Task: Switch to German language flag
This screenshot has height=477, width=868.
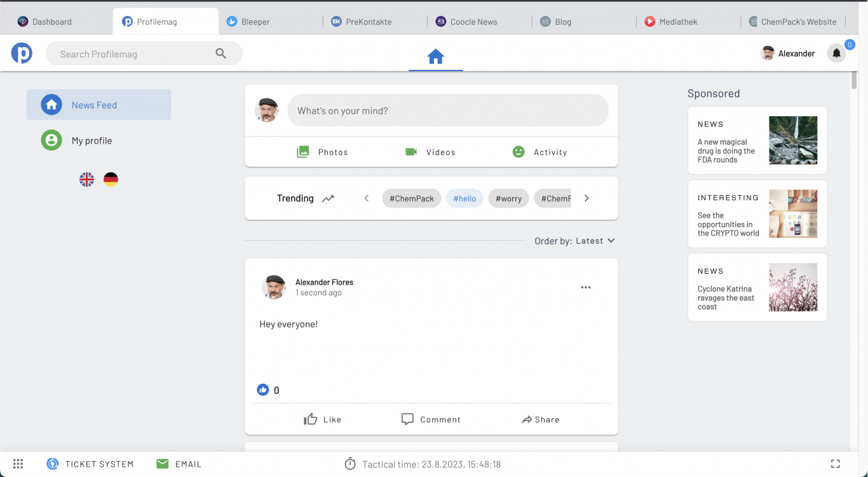Action: (111, 178)
